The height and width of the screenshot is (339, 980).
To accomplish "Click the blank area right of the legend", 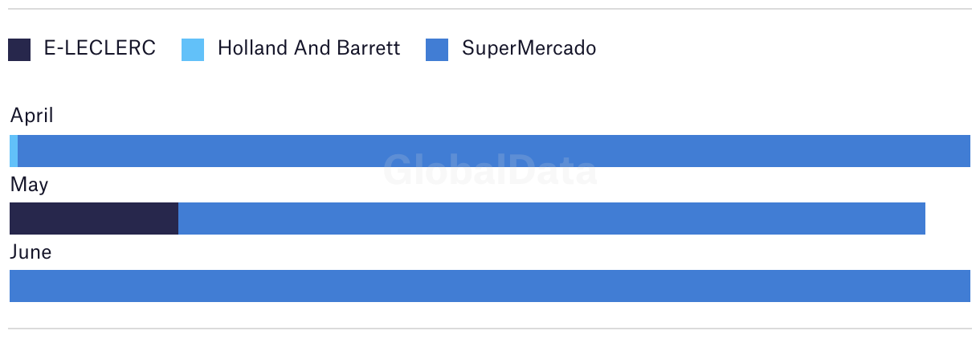I will point(783,49).
